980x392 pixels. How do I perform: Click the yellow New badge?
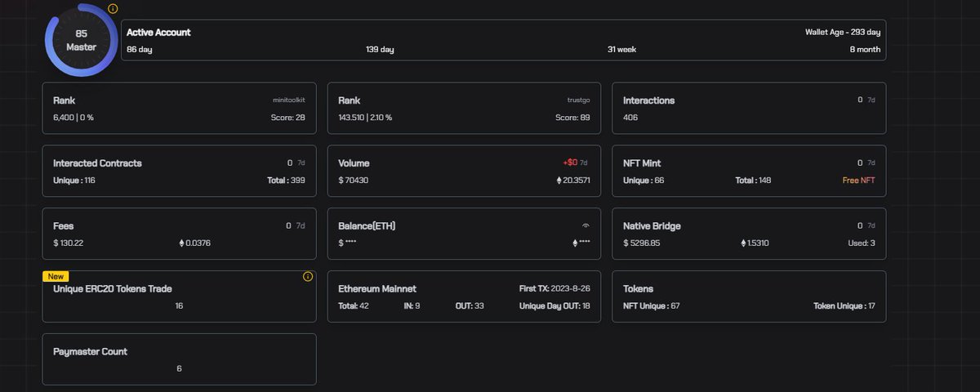tap(56, 277)
